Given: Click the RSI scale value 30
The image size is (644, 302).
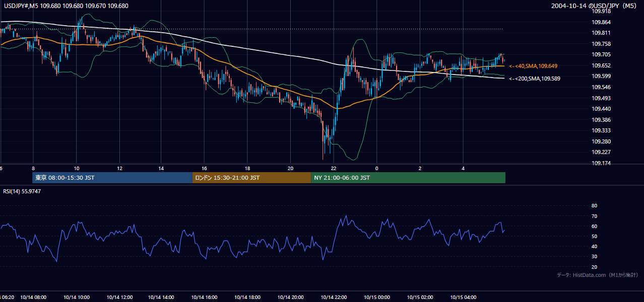Looking at the screenshot, I should coord(594,257).
